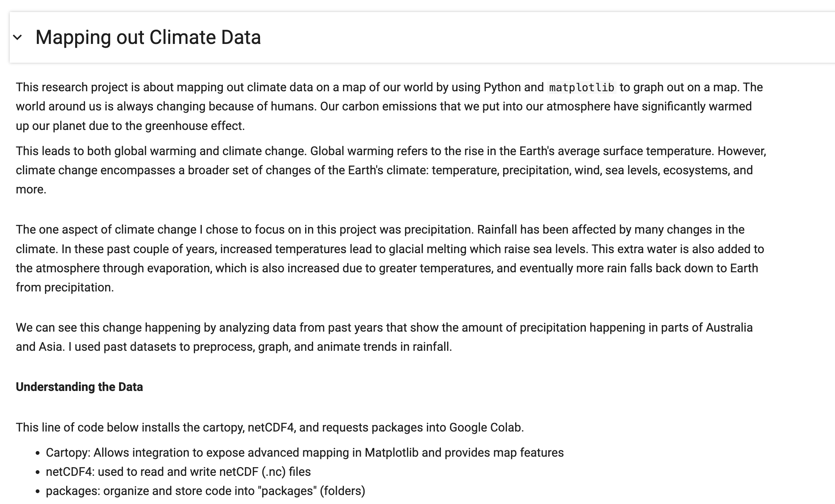Image resolution: width=835 pixels, height=504 pixels.
Task: Click the word Australia in the text
Action: 729,327
